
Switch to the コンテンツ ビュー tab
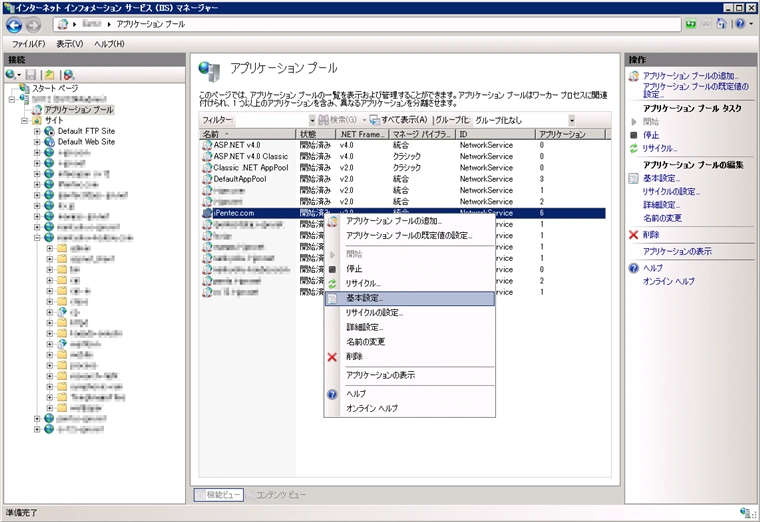(279, 495)
